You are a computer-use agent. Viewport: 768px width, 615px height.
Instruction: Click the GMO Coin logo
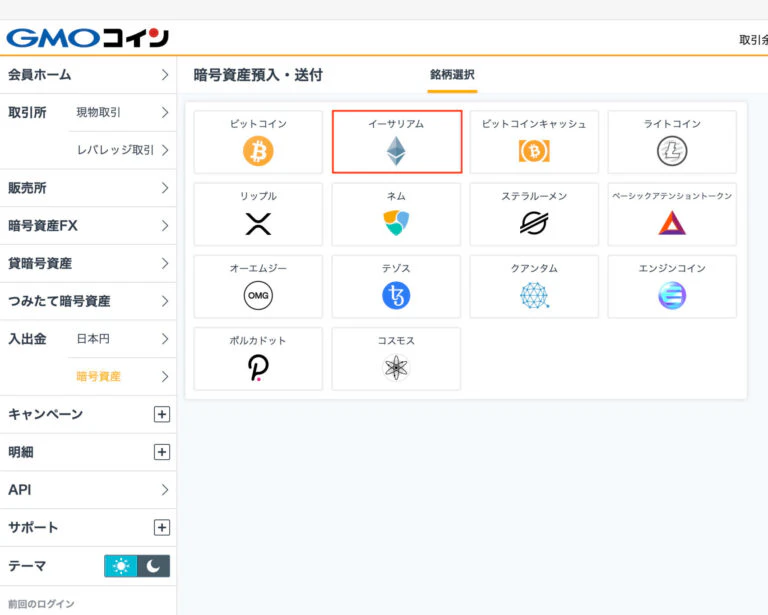(88, 38)
